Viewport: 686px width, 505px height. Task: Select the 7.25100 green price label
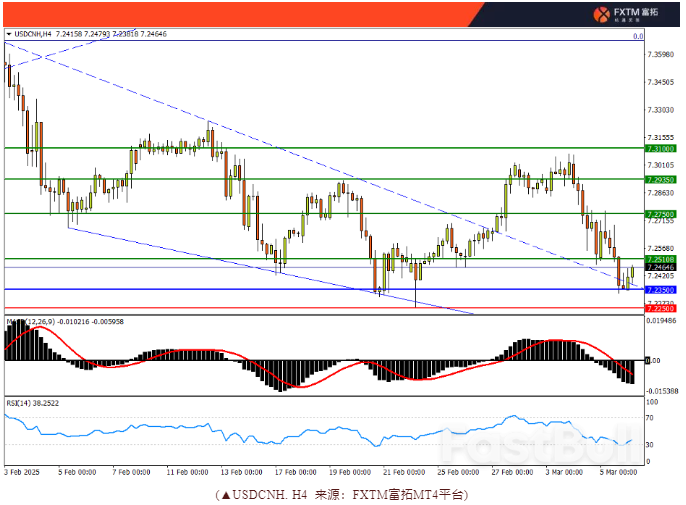[660, 259]
